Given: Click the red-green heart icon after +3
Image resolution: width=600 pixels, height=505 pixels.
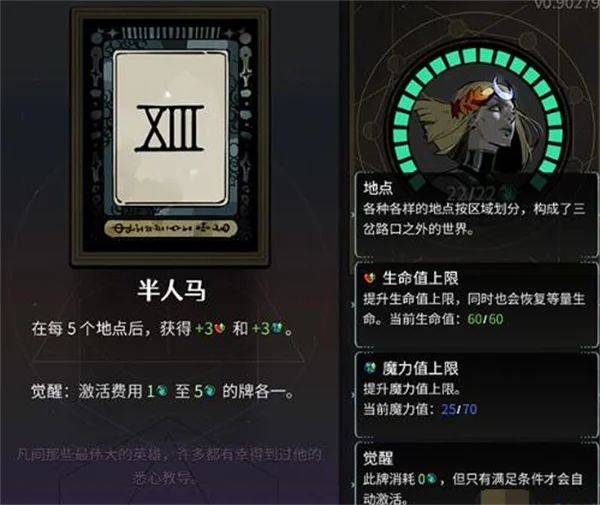Looking at the screenshot, I should point(220,329).
